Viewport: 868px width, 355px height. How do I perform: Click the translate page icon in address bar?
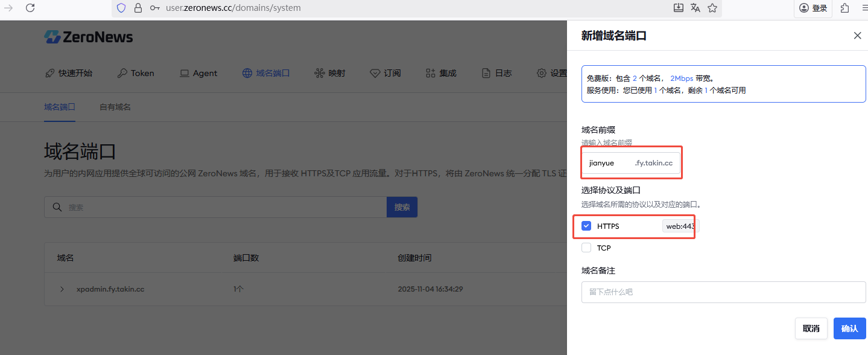695,8
